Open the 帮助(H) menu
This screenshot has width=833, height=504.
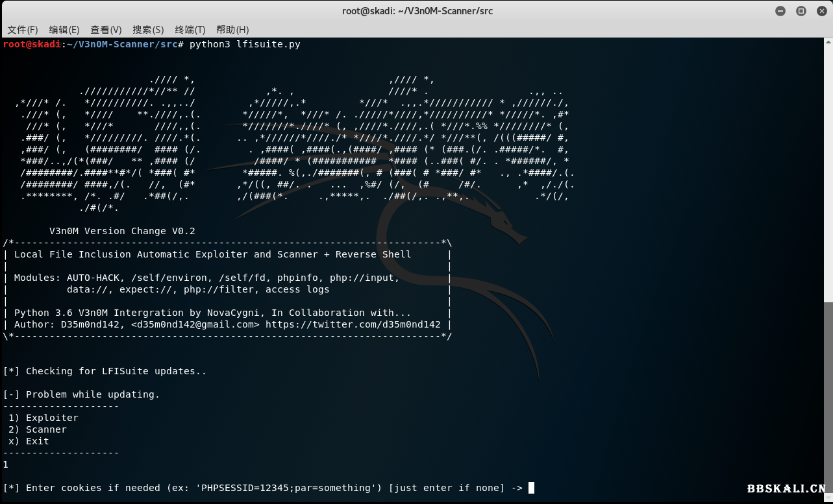pyautogui.click(x=231, y=29)
